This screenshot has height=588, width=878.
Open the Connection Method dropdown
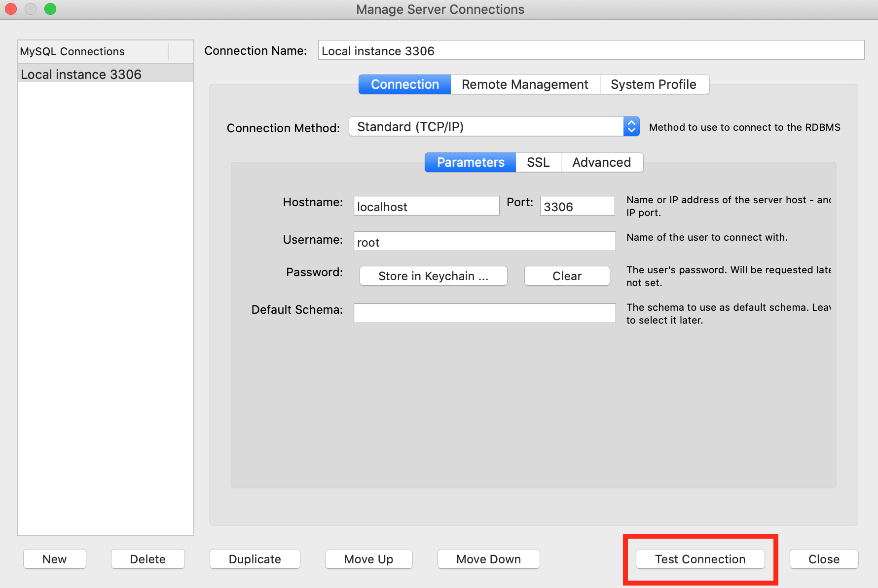(x=494, y=127)
